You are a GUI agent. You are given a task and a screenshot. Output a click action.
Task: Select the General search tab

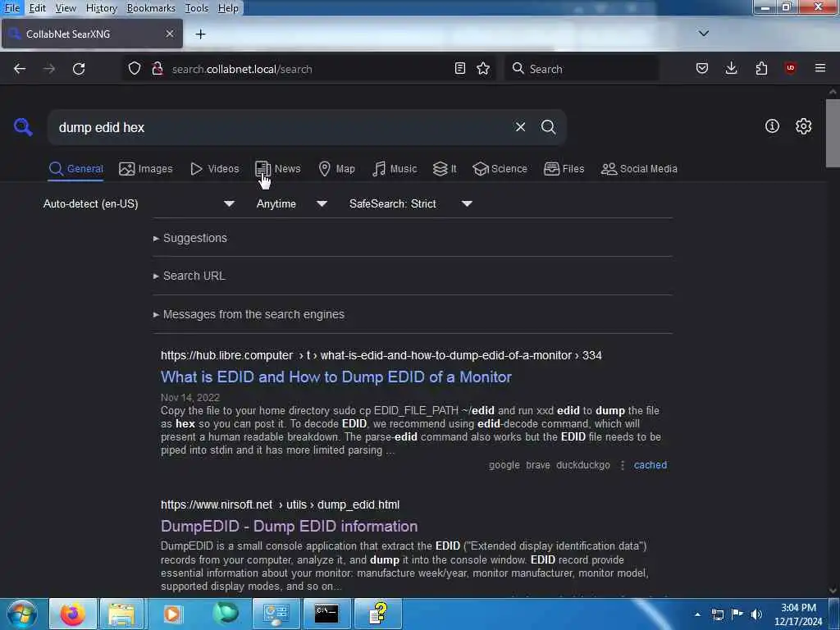point(75,169)
